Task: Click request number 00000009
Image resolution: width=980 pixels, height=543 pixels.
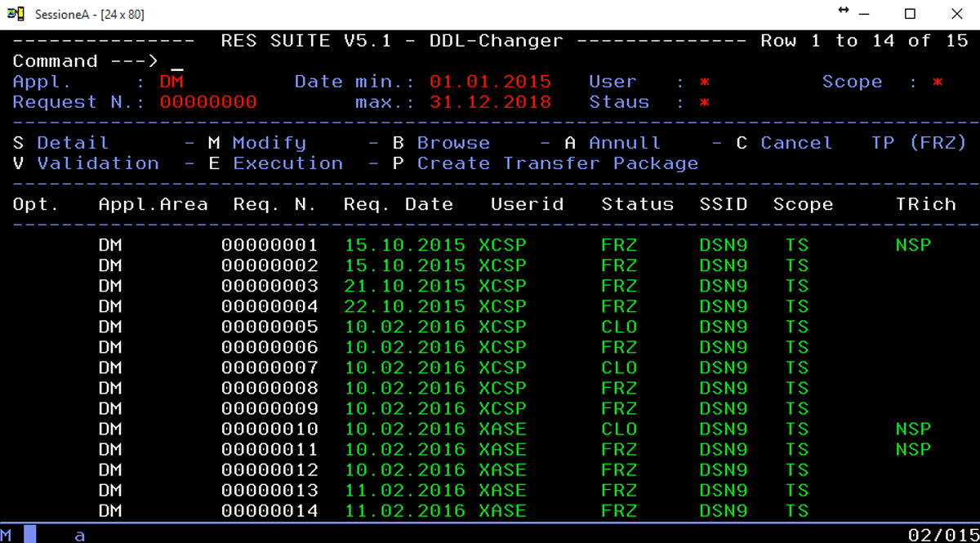Action: point(269,408)
